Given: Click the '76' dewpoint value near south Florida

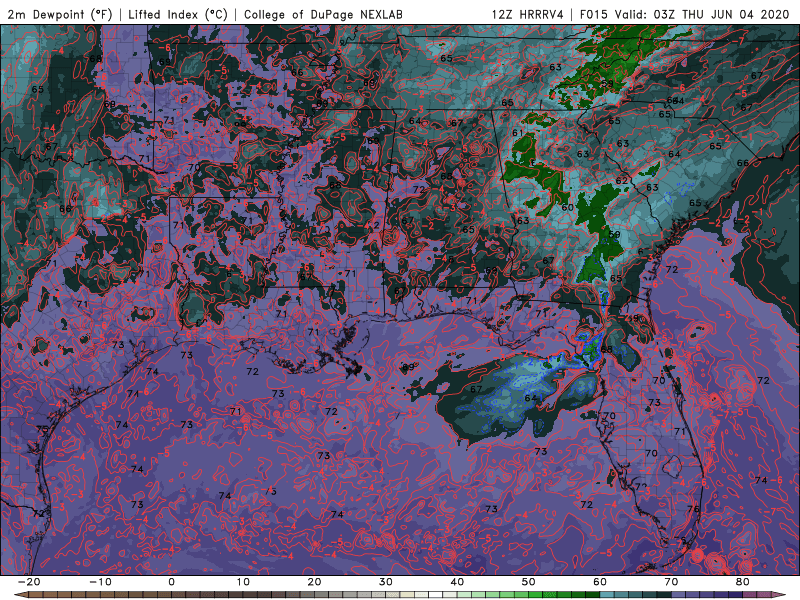Looking at the screenshot, I should tap(692, 509).
